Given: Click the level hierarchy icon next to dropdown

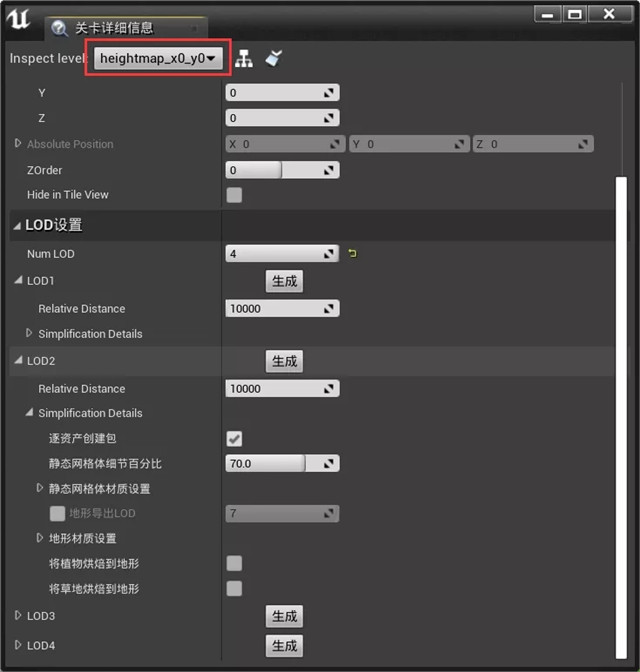Looking at the screenshot, I should pyautogui.click(x=244, y=59).
